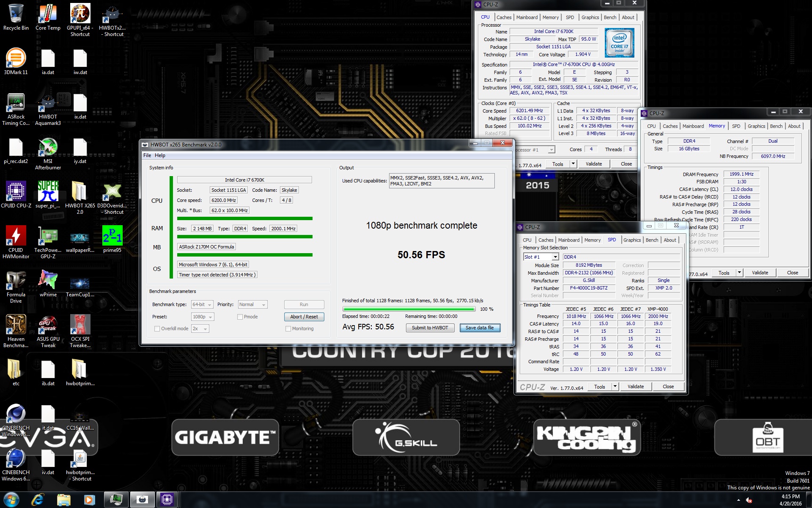Image resolution: width=812 pixels, height=508 pixels.
Task: Click the 50.56 FPS result text
Action: (x=421, y=254)
